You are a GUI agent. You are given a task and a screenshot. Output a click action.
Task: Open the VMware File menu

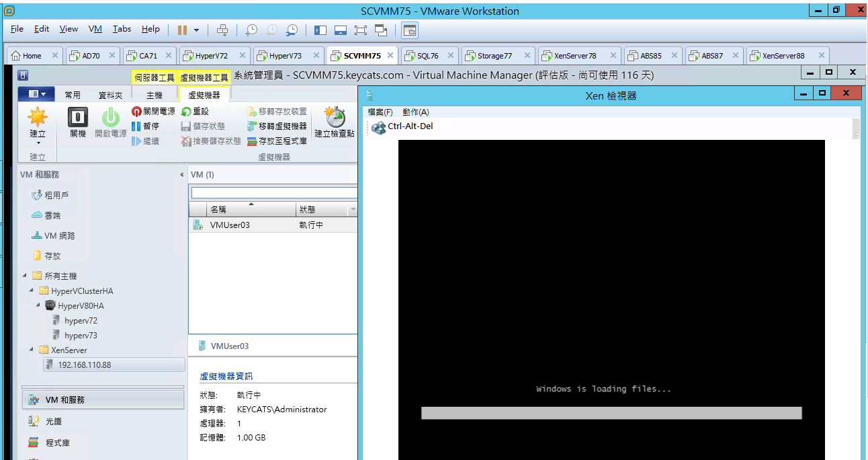point(17,29)
